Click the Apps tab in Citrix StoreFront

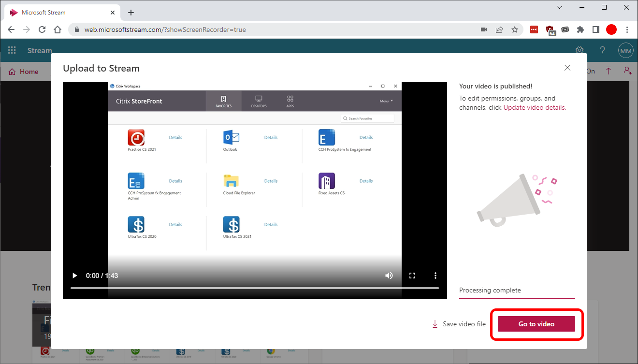[290, 101]
